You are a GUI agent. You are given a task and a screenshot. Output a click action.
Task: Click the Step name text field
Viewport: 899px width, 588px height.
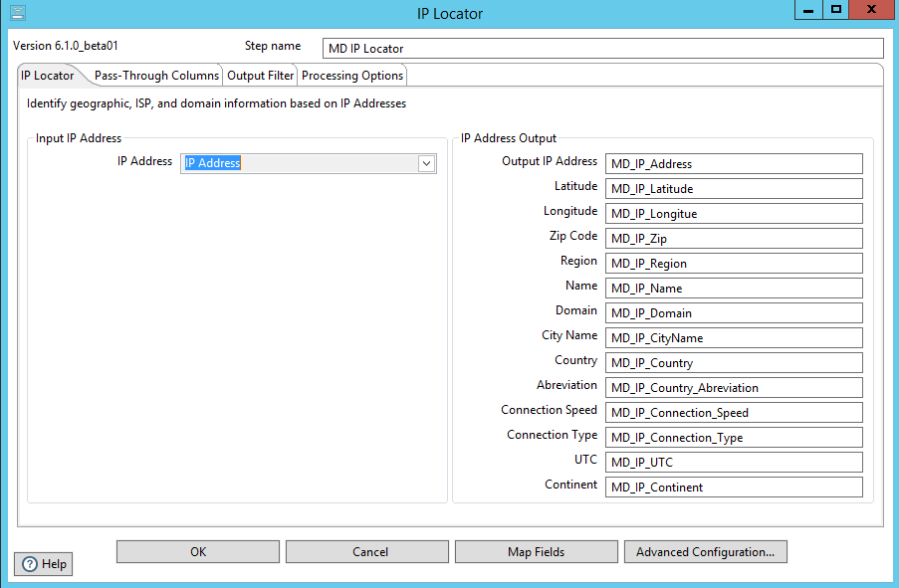[603, 49]
